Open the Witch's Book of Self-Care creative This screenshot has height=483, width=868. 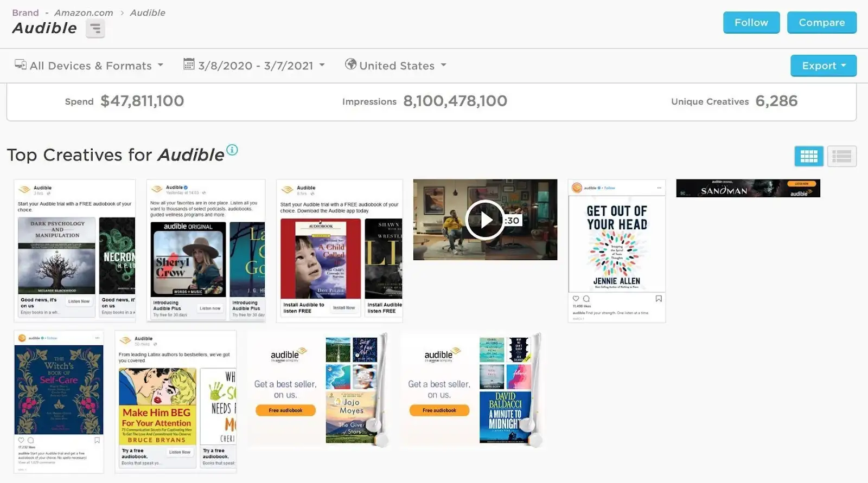pos(59,402)
